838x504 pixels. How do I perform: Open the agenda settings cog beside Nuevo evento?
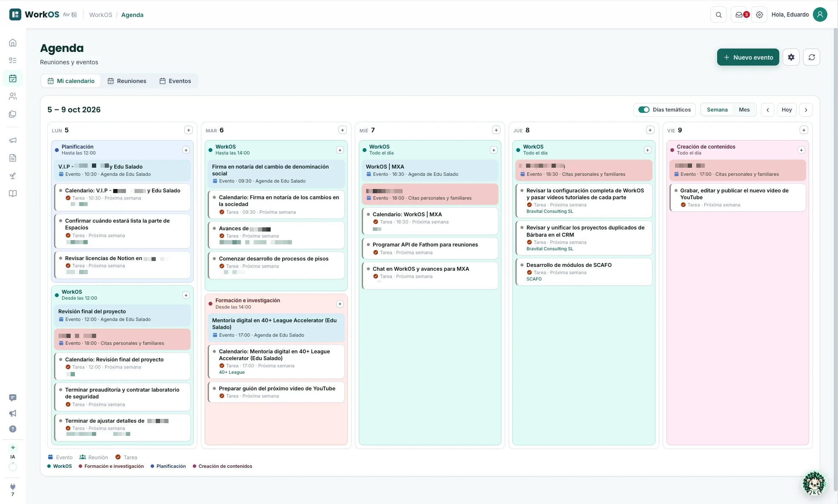coord(791,57)
